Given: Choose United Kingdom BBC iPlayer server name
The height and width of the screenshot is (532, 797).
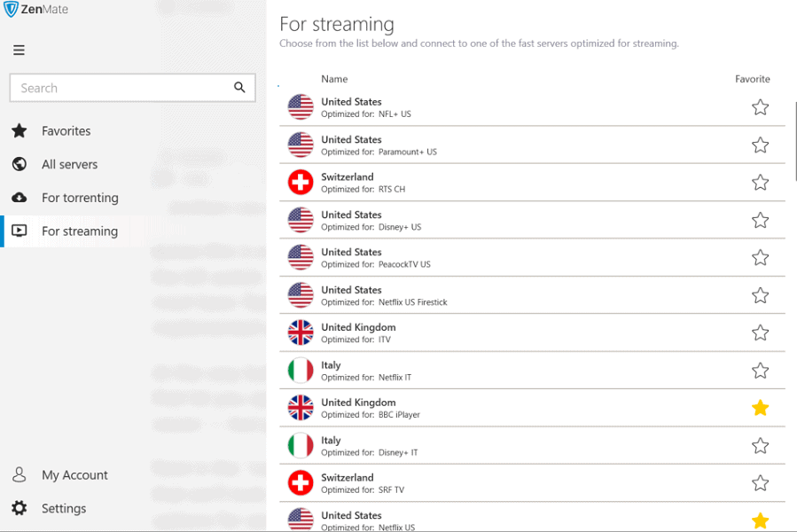Looking at the screenshot, I should (358, 403).
